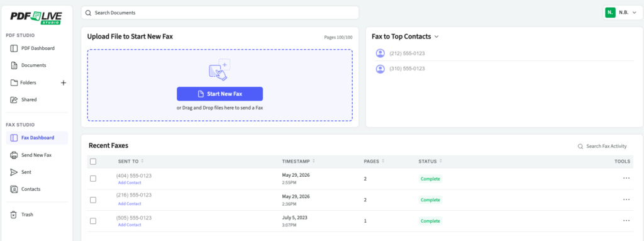This screenshot has width=644, height=241.
Task: Click Complete status of (404) 555-0123 fax
Action: point(430,179)
